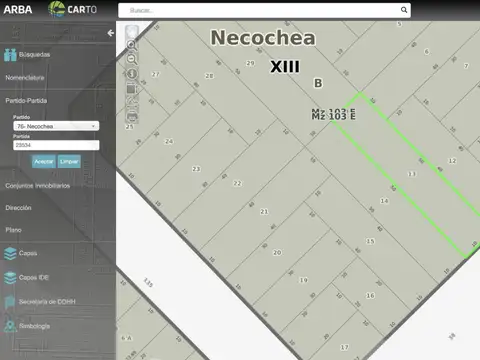This screenshot has width=480, height=360.
Task: Open the Simbología map marker icon
Action: 10,326
